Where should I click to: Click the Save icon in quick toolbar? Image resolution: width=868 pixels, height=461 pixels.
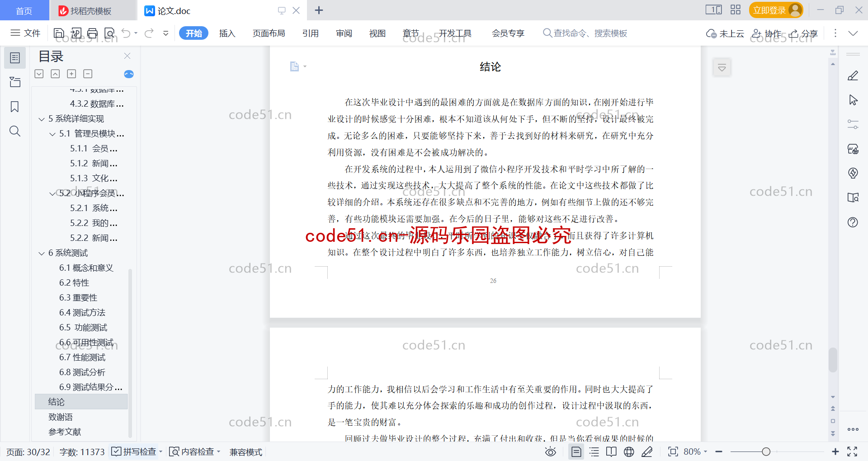tap(59, 33)
